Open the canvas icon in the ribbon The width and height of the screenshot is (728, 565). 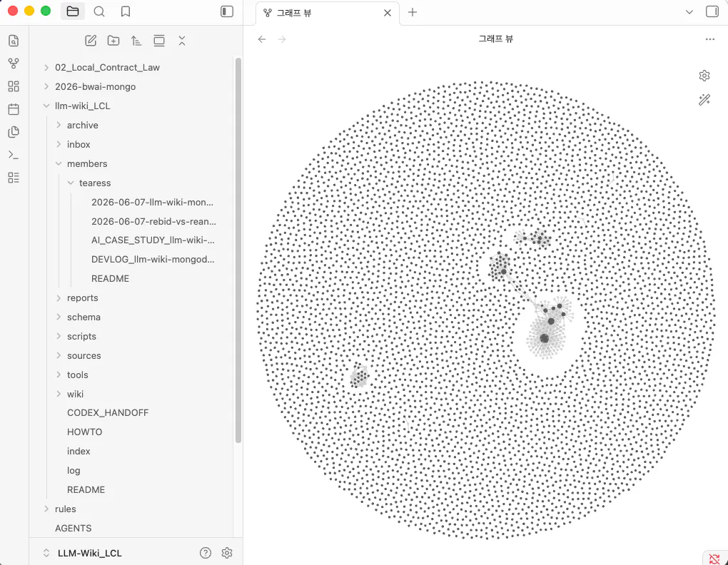pos(14,86)
